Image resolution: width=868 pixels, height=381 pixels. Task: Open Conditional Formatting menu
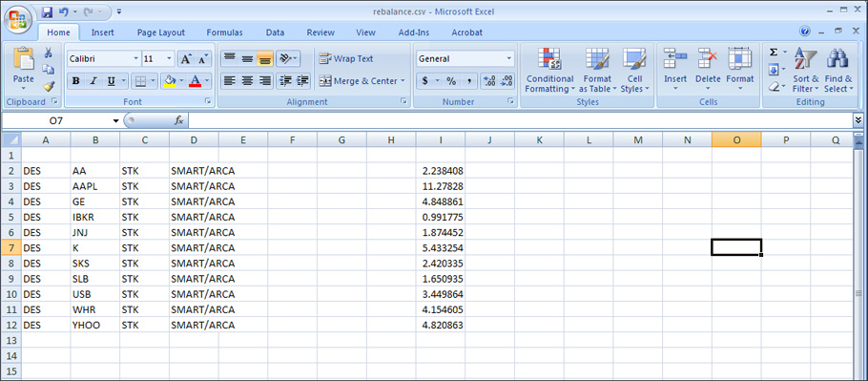[549, 71]
